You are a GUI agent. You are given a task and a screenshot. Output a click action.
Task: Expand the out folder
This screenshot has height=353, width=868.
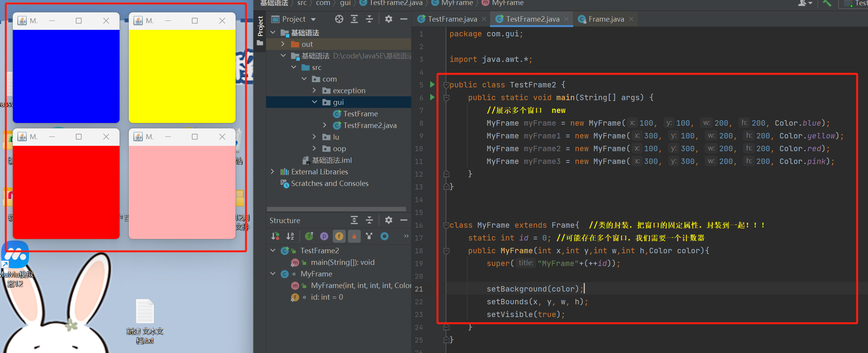click(283, 44)
